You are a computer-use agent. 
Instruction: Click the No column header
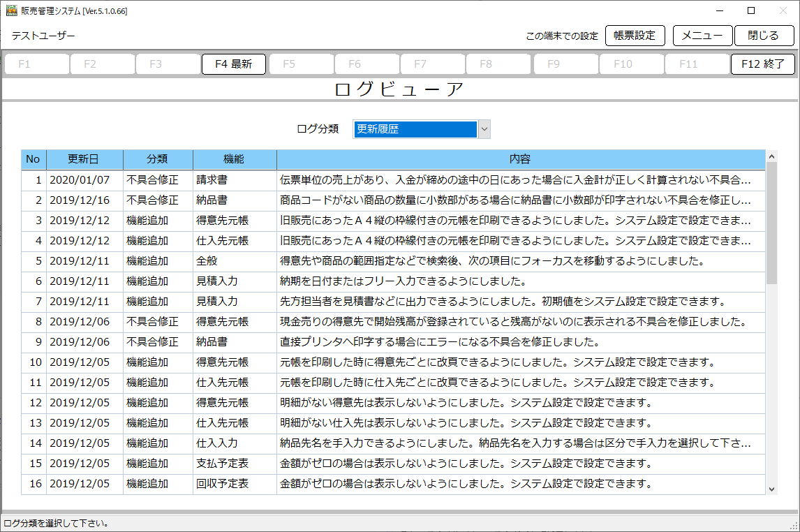34,159
